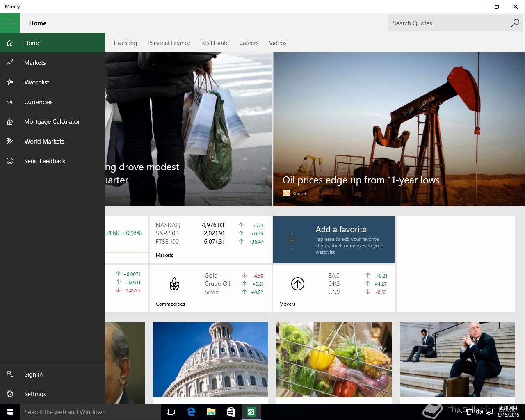Click the CNV mover row
The width and height of the screenshot is (525, 420).
pyautogui.click(x=357, y=292)
